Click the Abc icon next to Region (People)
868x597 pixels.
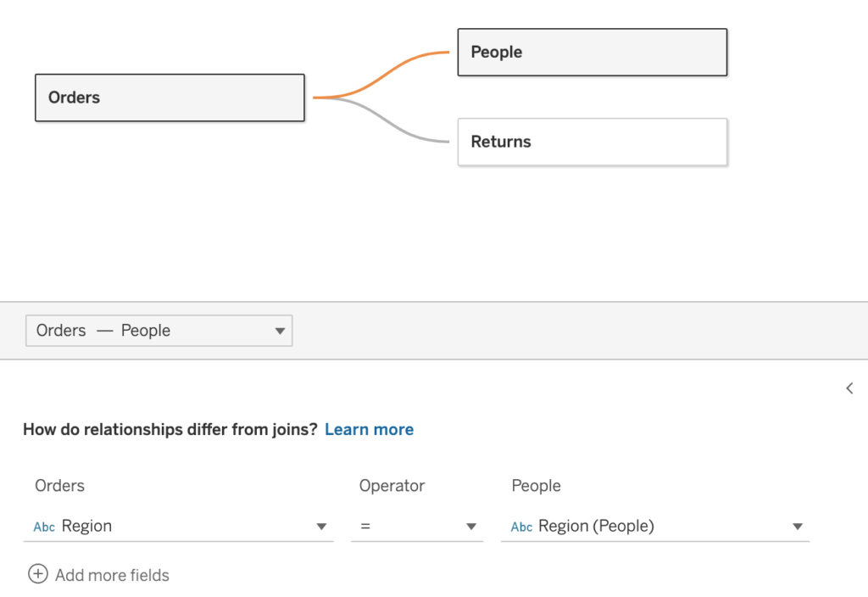(x=521, y=527)
